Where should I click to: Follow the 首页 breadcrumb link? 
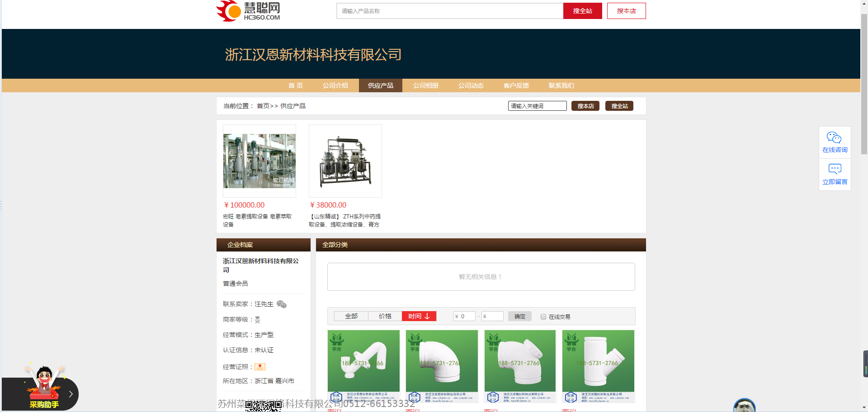(x=263, y=106)
